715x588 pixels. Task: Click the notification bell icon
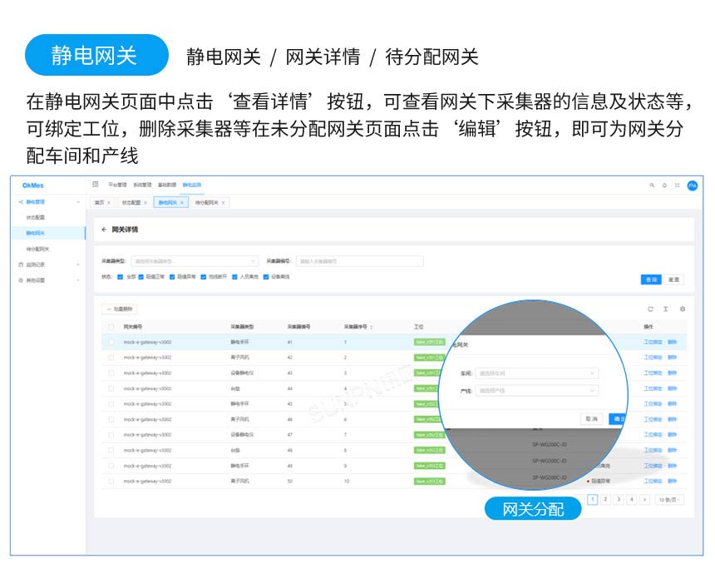pos(665,186)
